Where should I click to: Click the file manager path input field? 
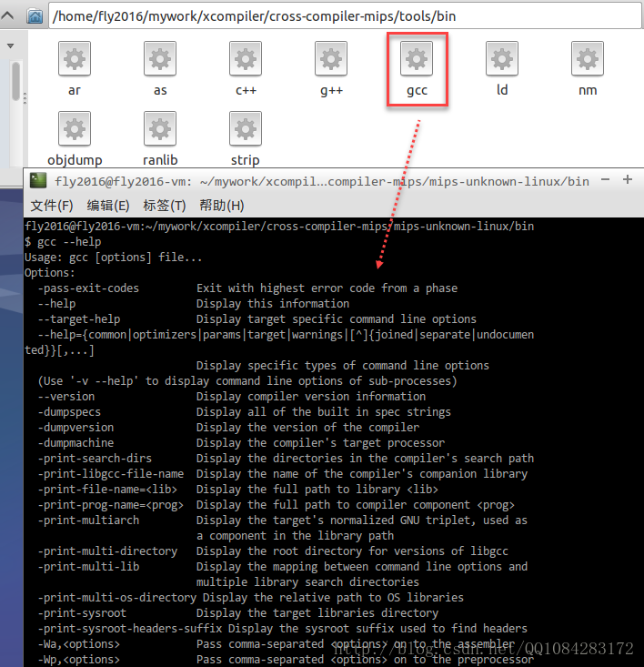(345, 15)
